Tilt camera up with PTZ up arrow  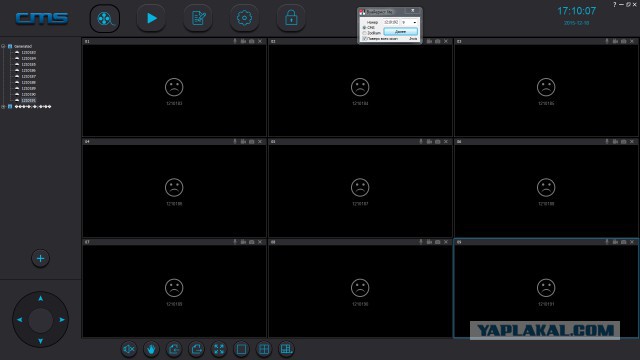pyautogui.click(x=40, y=298)
